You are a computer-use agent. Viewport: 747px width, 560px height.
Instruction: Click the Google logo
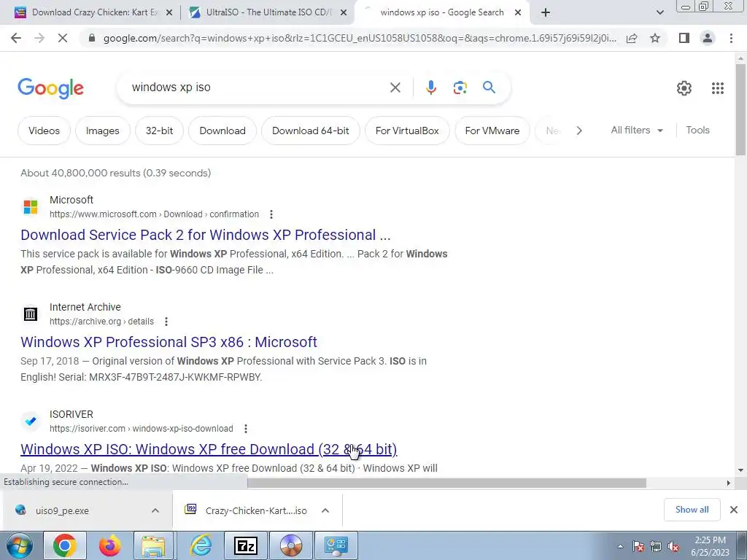[x=50, y=88]
